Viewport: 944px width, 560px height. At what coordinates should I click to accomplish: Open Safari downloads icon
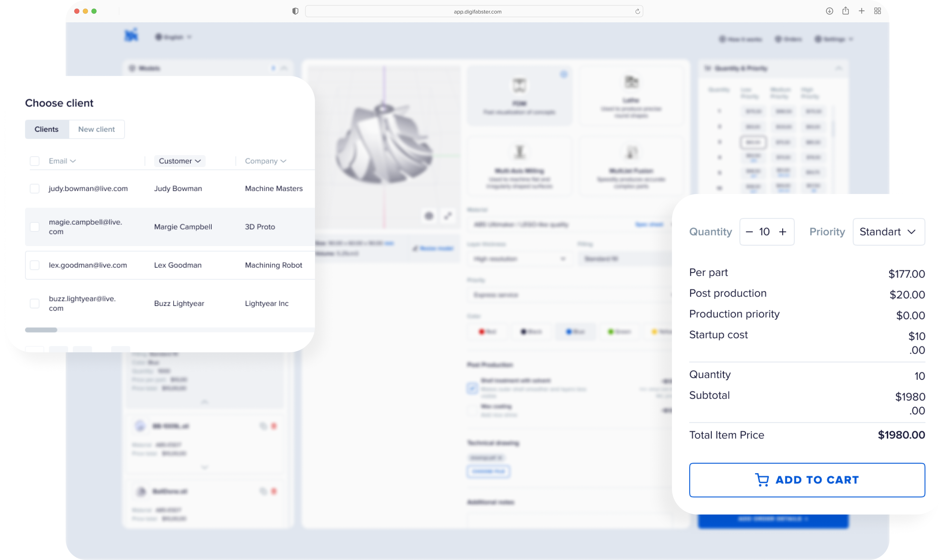(x=829, y=11)
